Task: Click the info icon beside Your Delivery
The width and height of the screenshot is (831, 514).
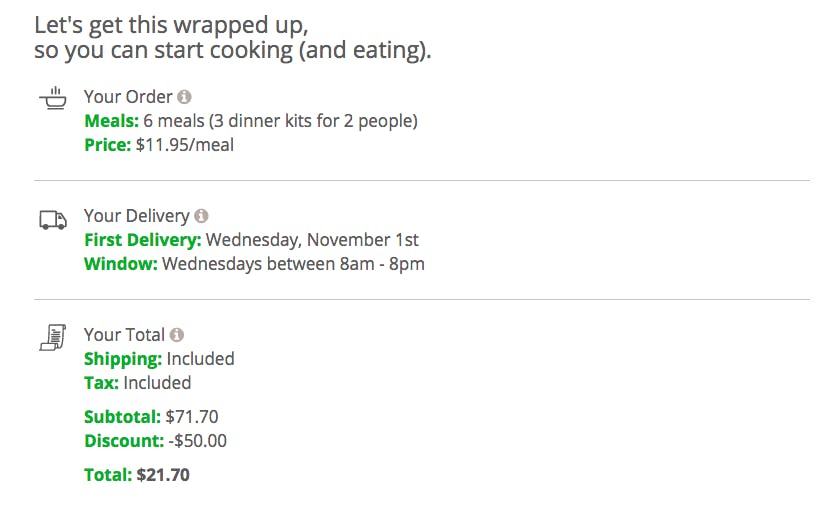Action: [201, 216]
